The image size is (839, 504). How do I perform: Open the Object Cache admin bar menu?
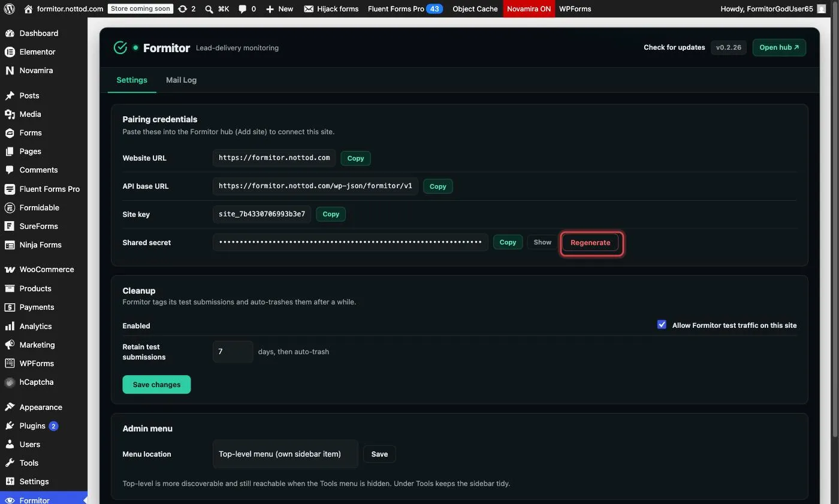click(475, 9)
